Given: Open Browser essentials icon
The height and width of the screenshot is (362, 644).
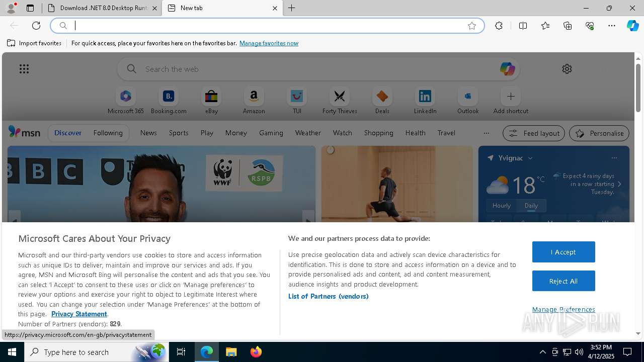Looking at the screenshot, I should (590, 26).
